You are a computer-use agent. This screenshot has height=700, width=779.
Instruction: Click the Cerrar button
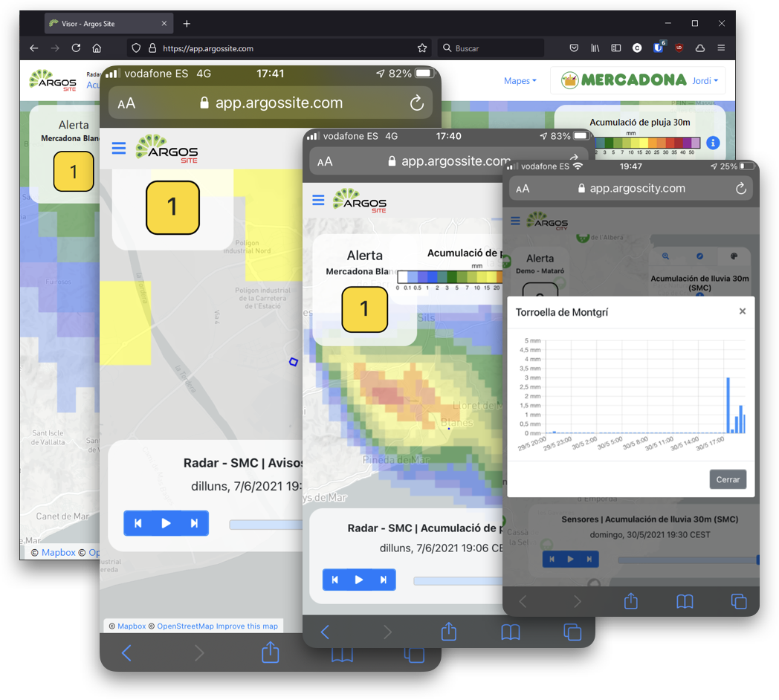pos(728,479)
